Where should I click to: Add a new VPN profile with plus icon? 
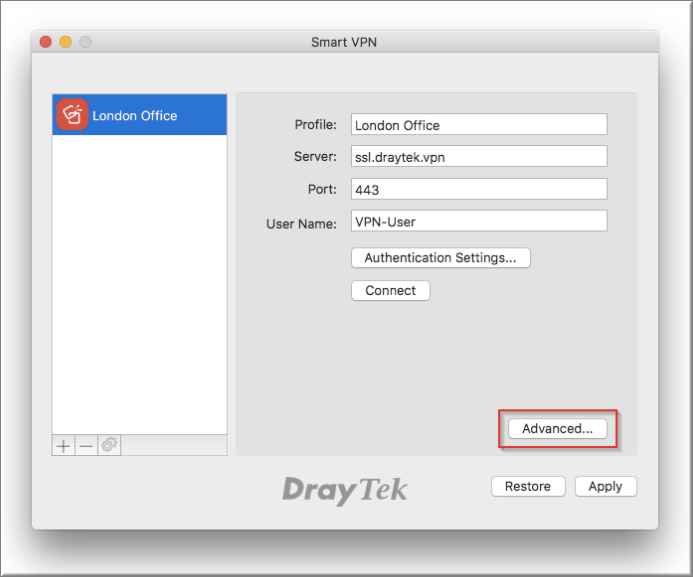pyautogui.click(x=63, y=445)
